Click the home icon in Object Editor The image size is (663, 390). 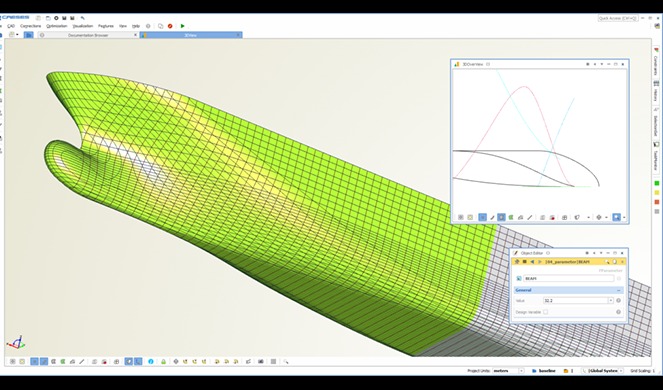click(517, 262)
